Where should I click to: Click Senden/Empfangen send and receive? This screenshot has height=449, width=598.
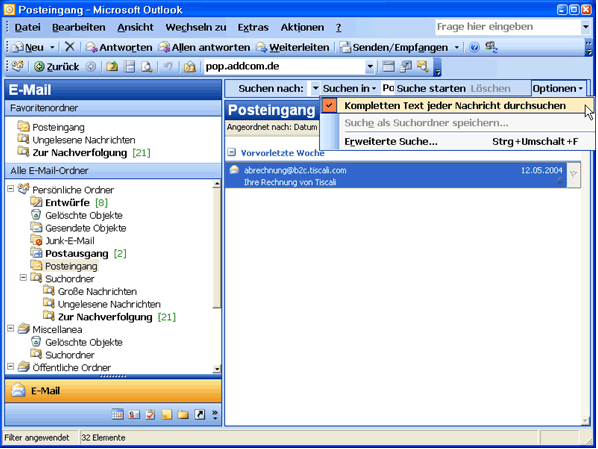click(x=394, y=47)
